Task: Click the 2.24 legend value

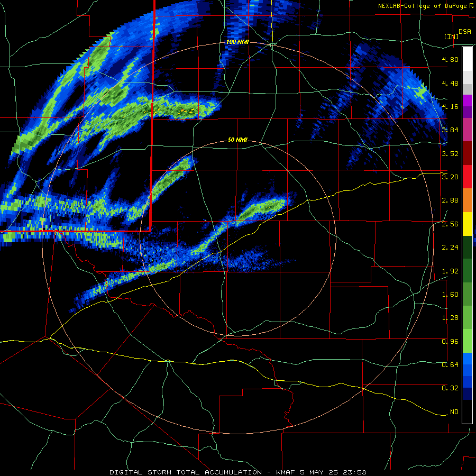Action: 450,248
